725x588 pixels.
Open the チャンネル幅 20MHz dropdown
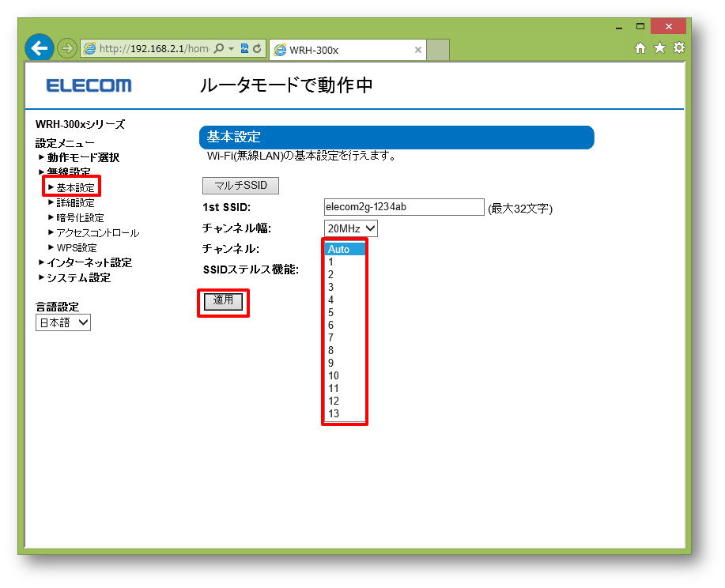point(350,228)
